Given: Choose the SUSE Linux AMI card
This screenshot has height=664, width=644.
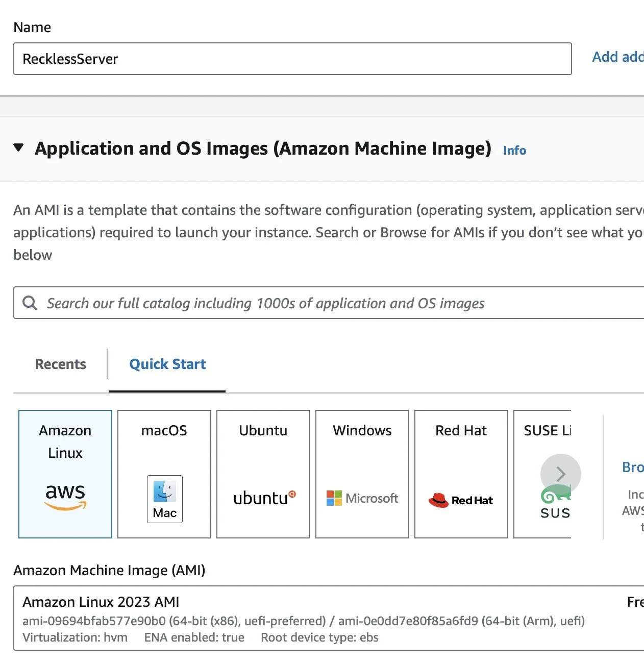Looking at the screenshot, I should (542, 474).
